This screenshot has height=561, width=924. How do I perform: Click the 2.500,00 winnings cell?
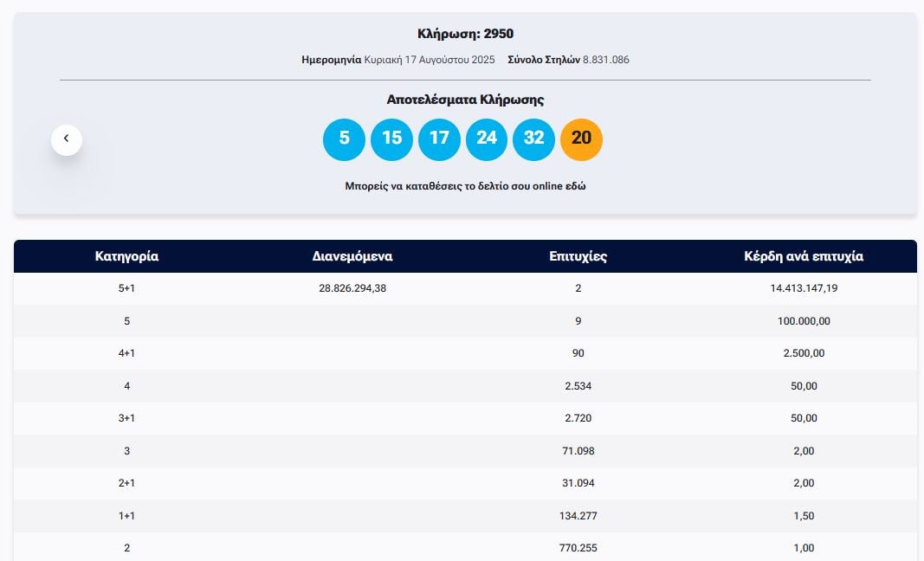click(x=804, y=353)
